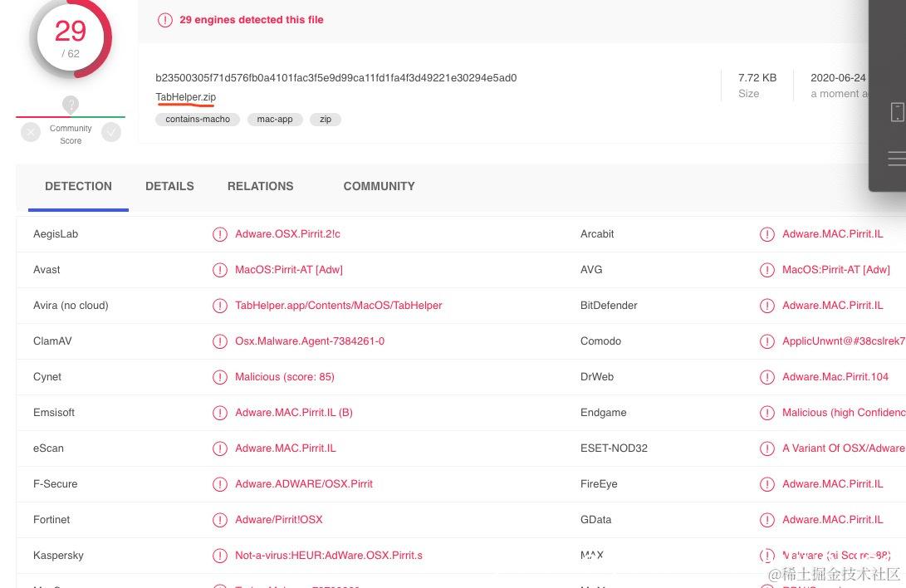Switch to the DETECTION tab

(79, 187)
